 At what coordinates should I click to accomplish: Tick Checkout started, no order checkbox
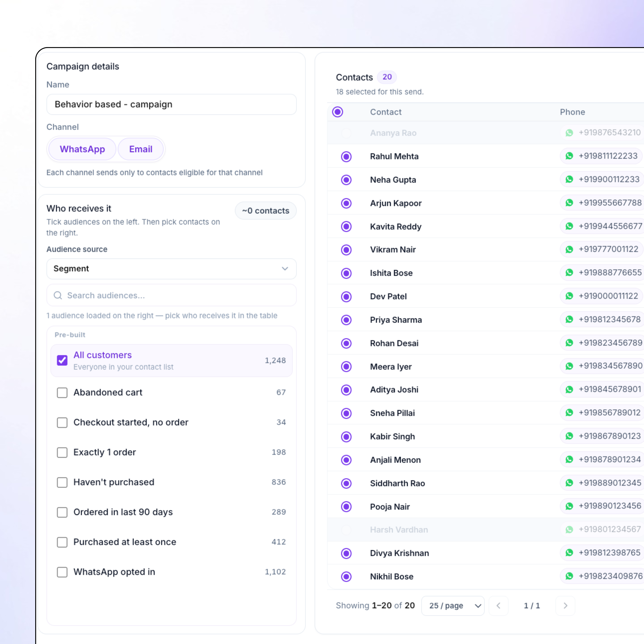tap(62, 423)
